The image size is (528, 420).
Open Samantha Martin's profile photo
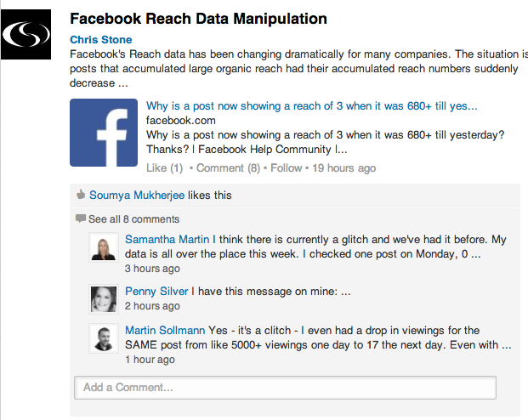coord(104,247)
